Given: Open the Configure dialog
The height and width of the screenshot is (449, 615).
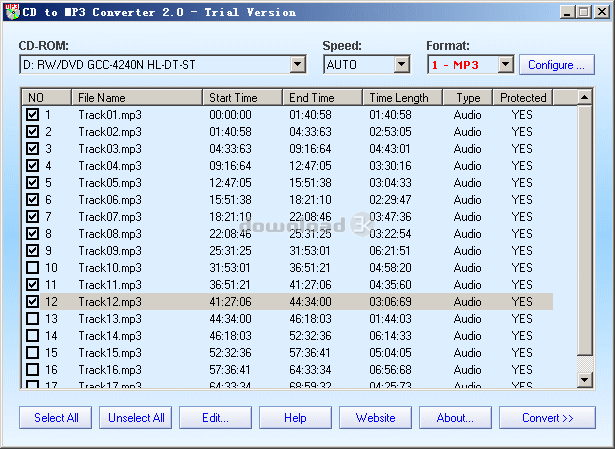Looking at the screenshot, I should point(557,65).
